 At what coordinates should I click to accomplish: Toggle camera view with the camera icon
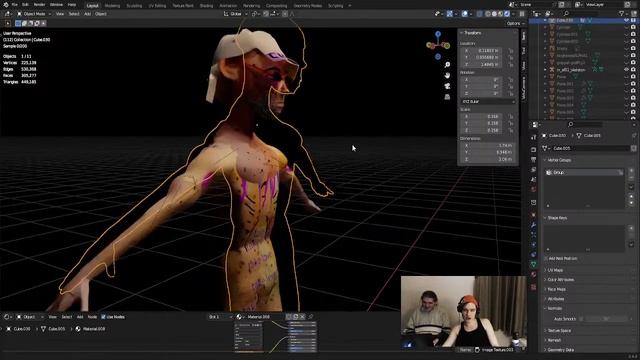(x=447, y=86)
